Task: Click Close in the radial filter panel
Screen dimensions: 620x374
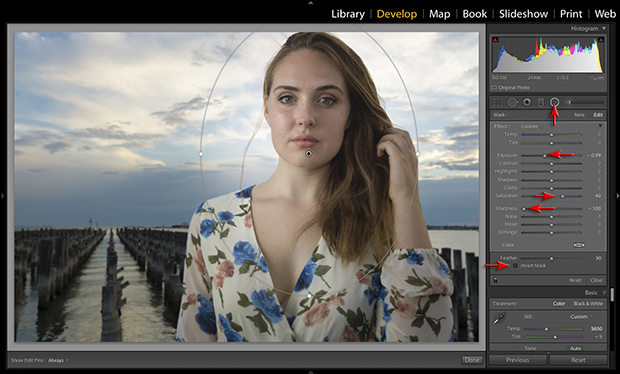Action: [x=596, y=280]
